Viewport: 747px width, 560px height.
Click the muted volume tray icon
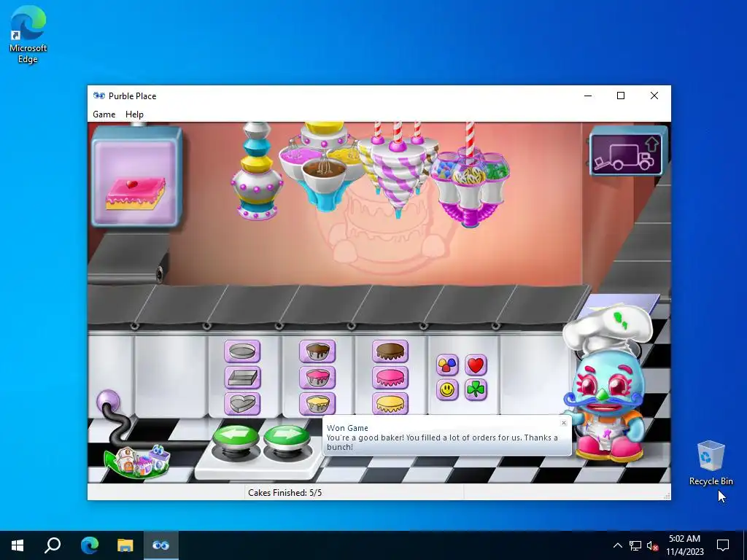pos(652,545)
